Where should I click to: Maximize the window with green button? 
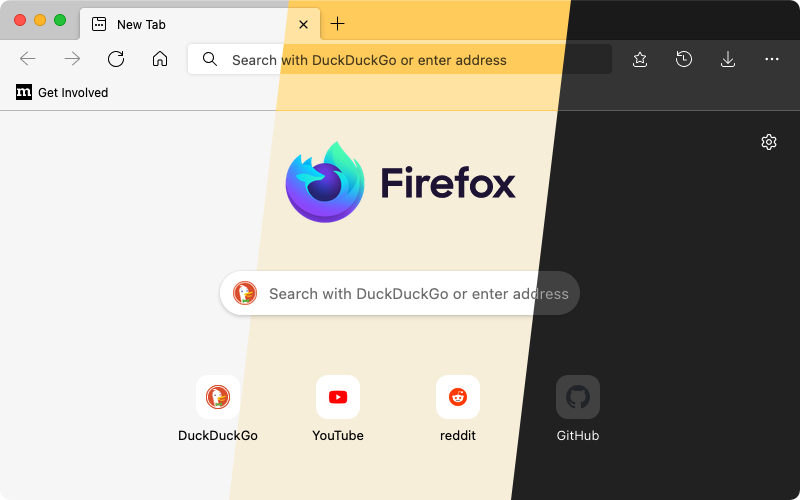[x=60, y=20]
